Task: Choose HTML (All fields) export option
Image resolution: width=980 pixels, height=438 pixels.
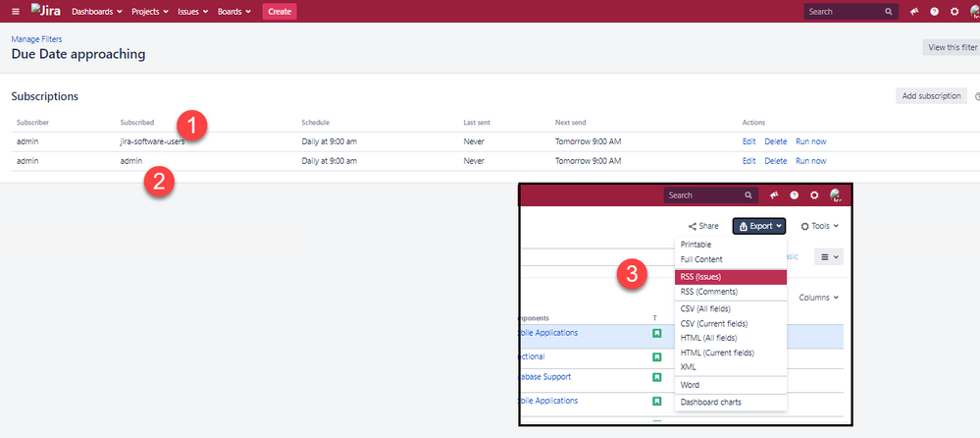Action: coord(731,338)
